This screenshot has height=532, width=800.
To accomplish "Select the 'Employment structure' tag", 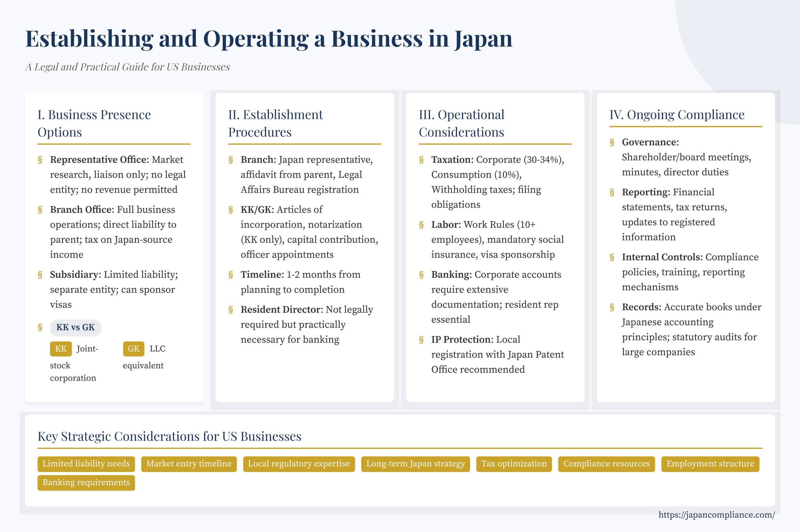I will pyautogui.click(x=710, y=464).
